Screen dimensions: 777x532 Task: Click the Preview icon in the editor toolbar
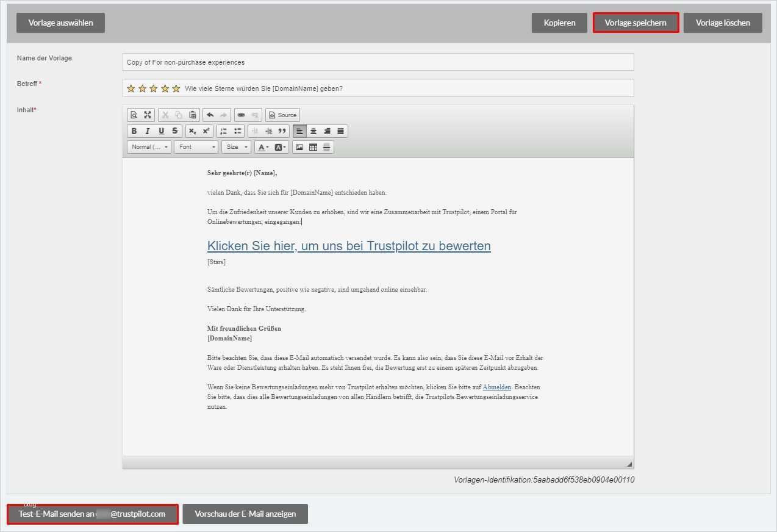click(x=134, y=115)
